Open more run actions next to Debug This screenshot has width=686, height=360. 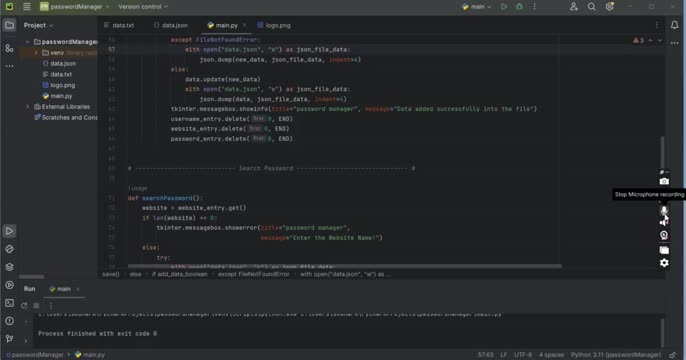click(x=534, y=7)
